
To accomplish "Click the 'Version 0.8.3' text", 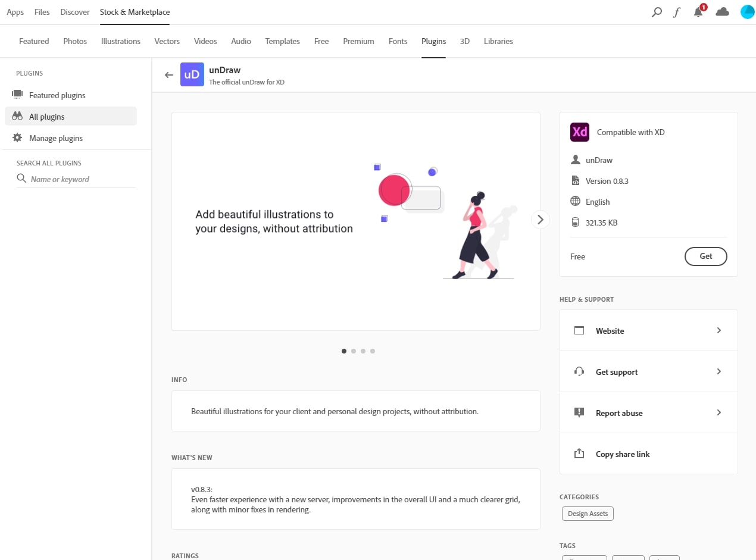I will pyautogui.click(x=607, y=181).
